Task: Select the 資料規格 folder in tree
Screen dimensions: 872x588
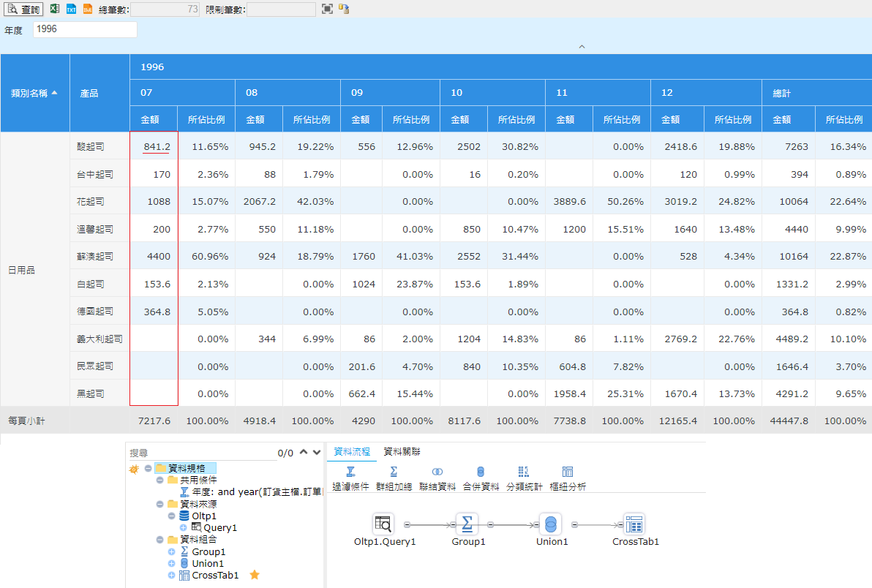Action: tap(187, 469)
